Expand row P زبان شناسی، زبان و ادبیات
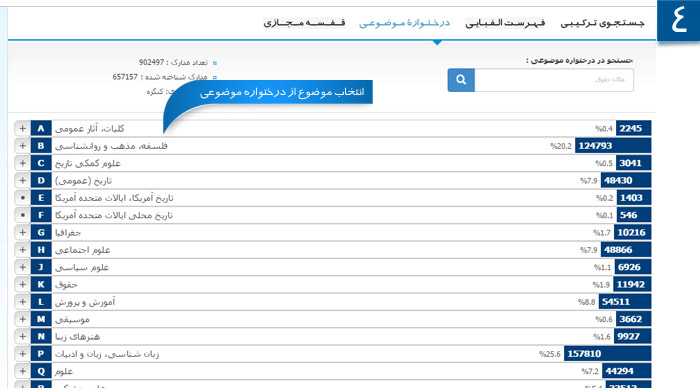Image resolution: width=700 pixels, height=390 pixels. [x=22, y=354]
